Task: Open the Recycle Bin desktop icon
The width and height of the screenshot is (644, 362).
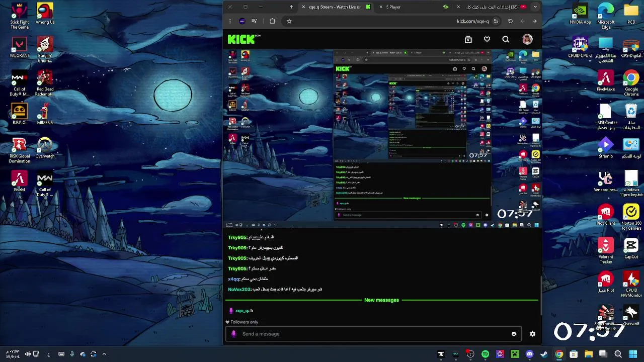Action: click(631, 117)
